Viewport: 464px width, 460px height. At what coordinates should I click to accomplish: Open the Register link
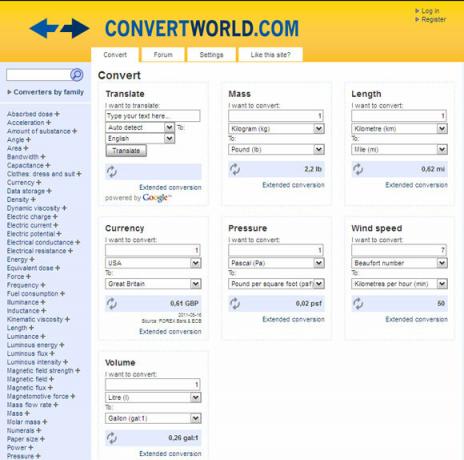pos(433,20)
